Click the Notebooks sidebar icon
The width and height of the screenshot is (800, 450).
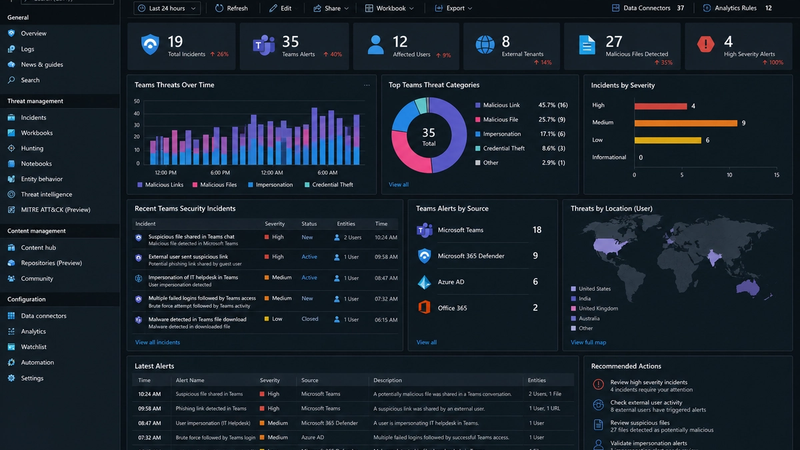click(11, 164)
